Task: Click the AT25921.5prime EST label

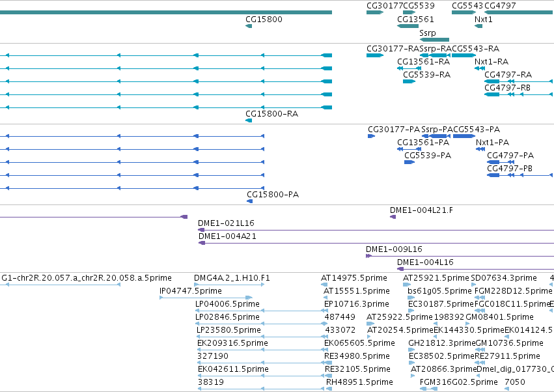Action: tap(436, 278)
